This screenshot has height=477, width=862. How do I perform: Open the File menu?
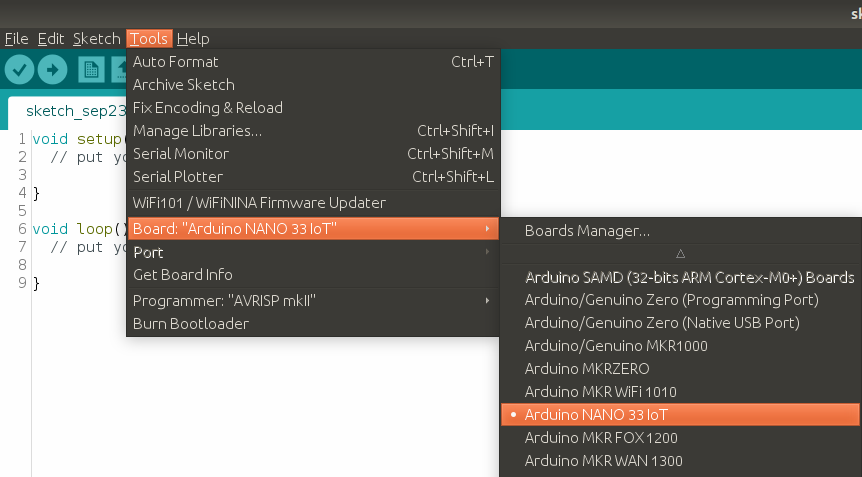[16, 38]
